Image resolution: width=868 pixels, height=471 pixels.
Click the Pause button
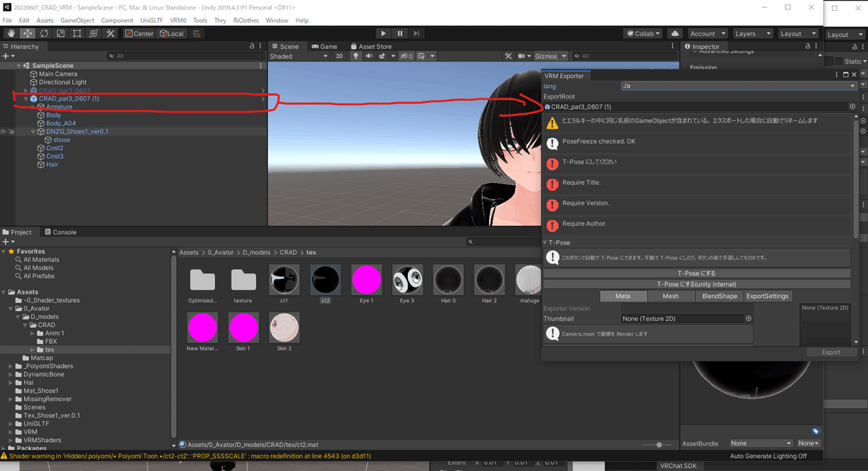tap(400, 33)
